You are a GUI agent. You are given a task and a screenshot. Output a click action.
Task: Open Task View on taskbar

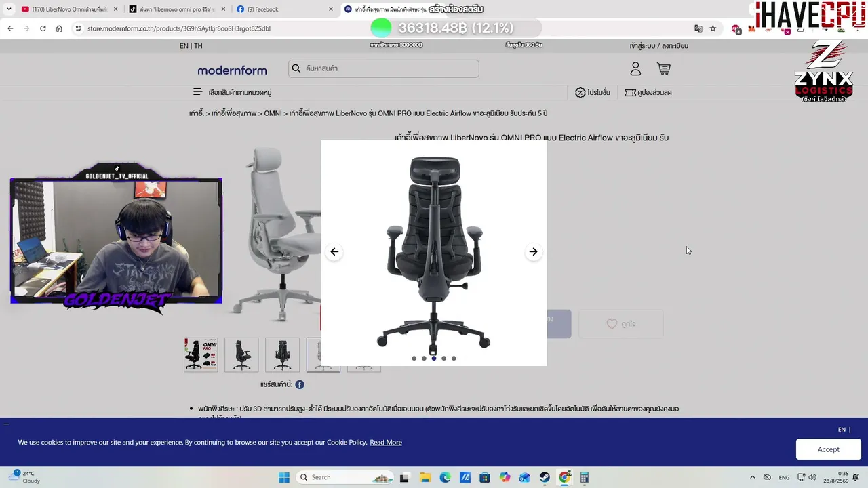click(404, 477)
